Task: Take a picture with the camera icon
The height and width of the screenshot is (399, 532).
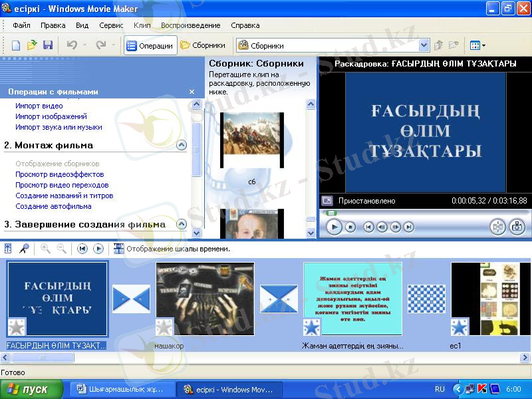Action: click(517, 227)
